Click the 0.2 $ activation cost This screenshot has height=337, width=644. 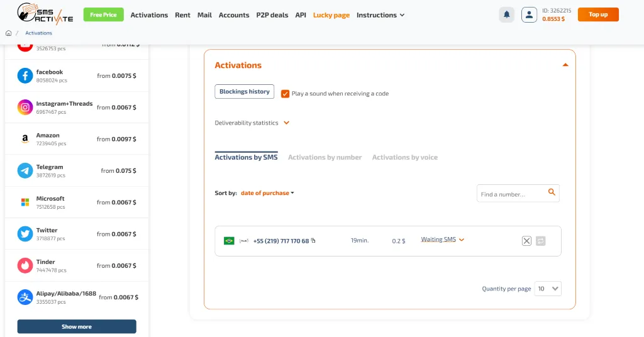pos(398,241)
